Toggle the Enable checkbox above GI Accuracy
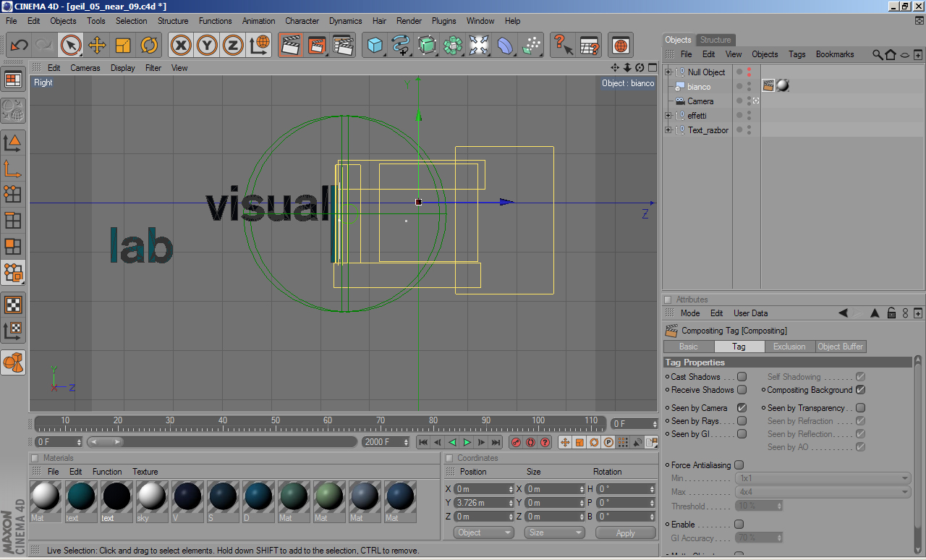The height and width of the screenshot is (560, 926). (x=739, y=525)
